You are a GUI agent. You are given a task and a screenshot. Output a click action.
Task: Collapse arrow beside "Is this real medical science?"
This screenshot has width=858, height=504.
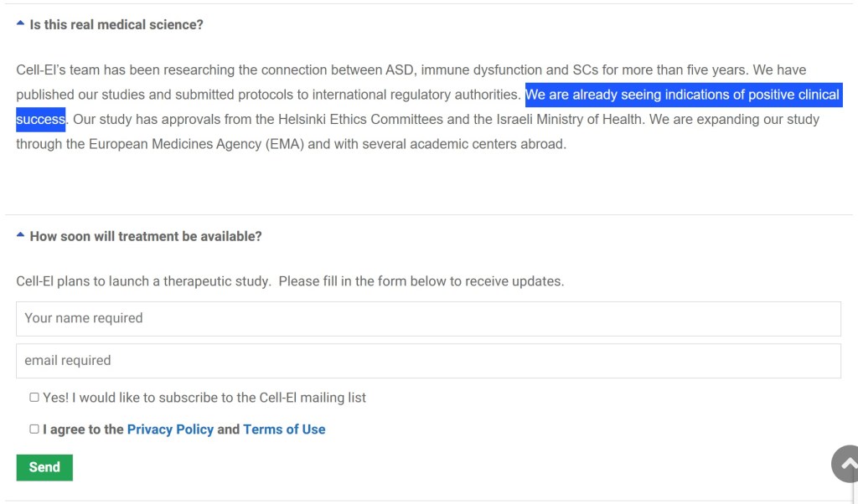[x=20, y=24]
